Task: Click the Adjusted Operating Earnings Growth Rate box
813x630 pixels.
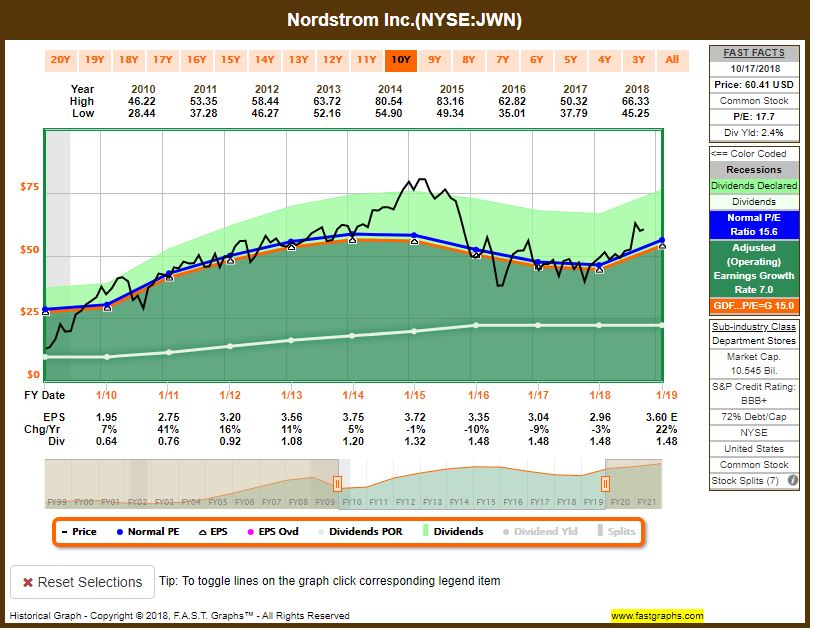Action: click(x=754, y=269)
